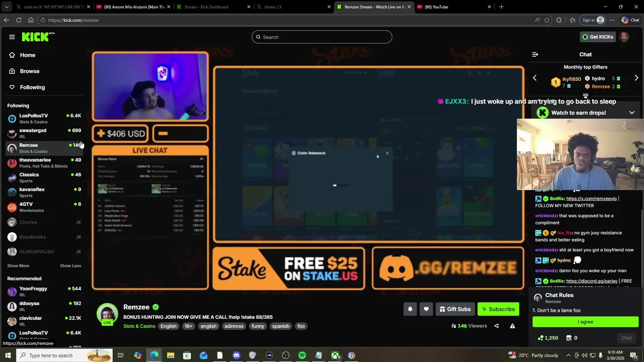Select the English language tag
Image resolution: width=644 pixels, height=362 pixels.
click(x=169, y=326)
